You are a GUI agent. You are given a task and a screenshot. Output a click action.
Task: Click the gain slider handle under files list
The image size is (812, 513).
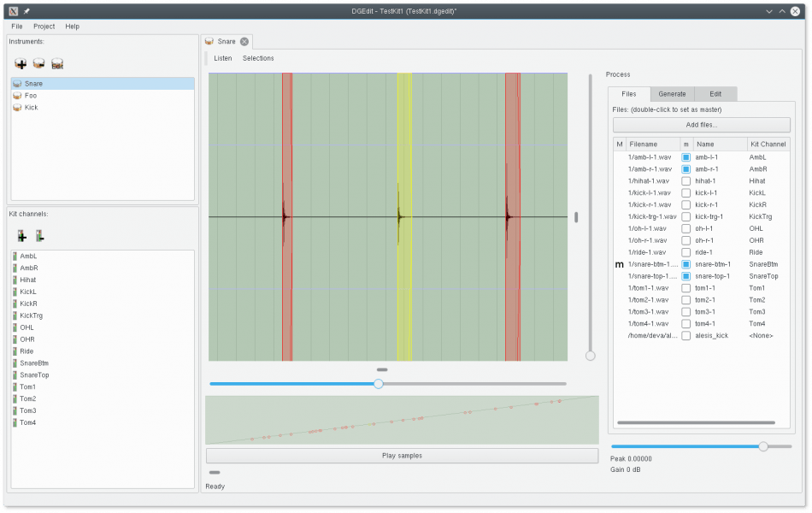[762, 446]
